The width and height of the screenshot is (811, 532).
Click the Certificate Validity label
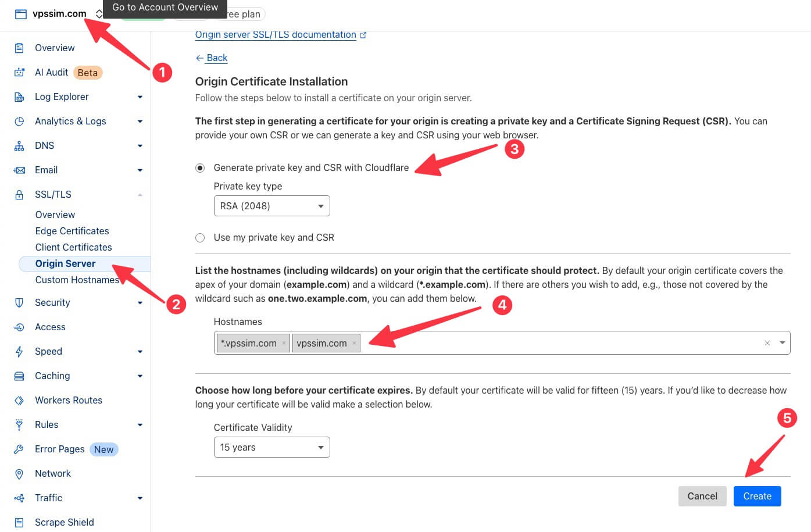click(253, 427)
